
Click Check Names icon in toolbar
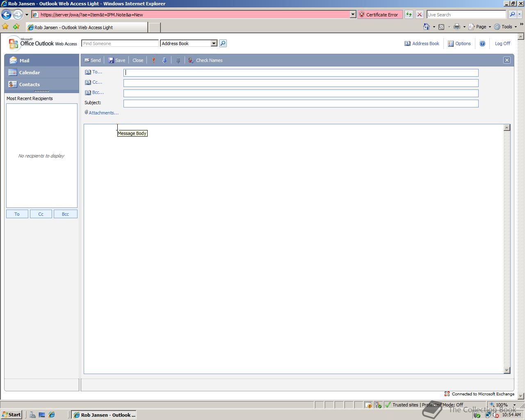tap(191, 60)
